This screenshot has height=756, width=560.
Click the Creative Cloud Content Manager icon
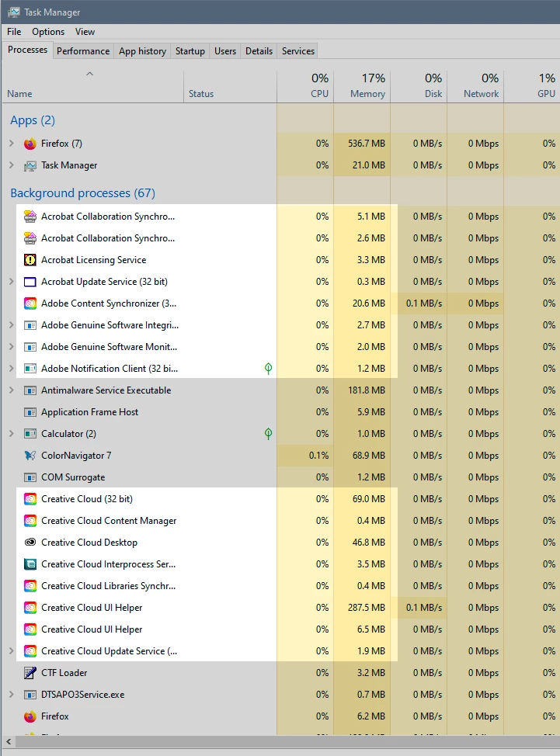pyautogui.click(x=30, y=521)
